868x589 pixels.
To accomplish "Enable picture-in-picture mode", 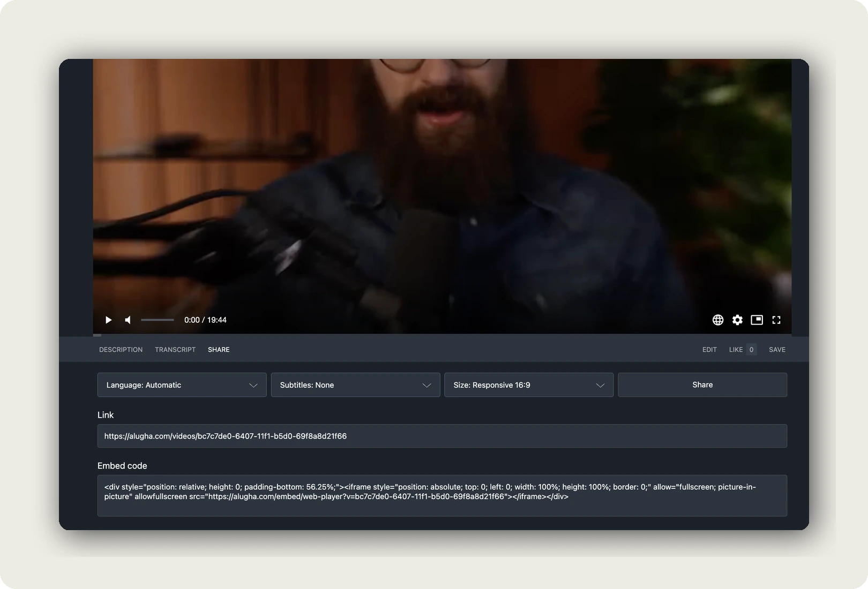I will 757,320.
